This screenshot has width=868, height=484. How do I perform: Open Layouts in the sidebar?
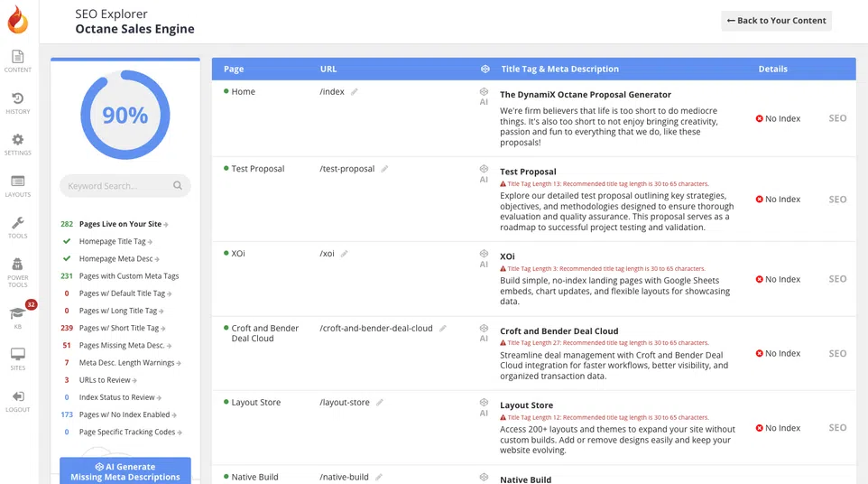[x=18, y=186]
